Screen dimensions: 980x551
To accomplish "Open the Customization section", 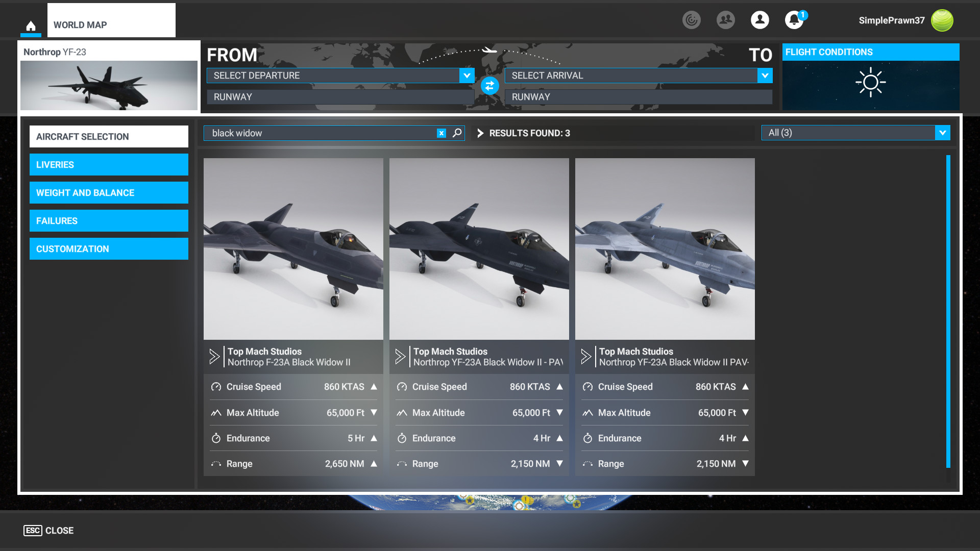I will (109, 249).
